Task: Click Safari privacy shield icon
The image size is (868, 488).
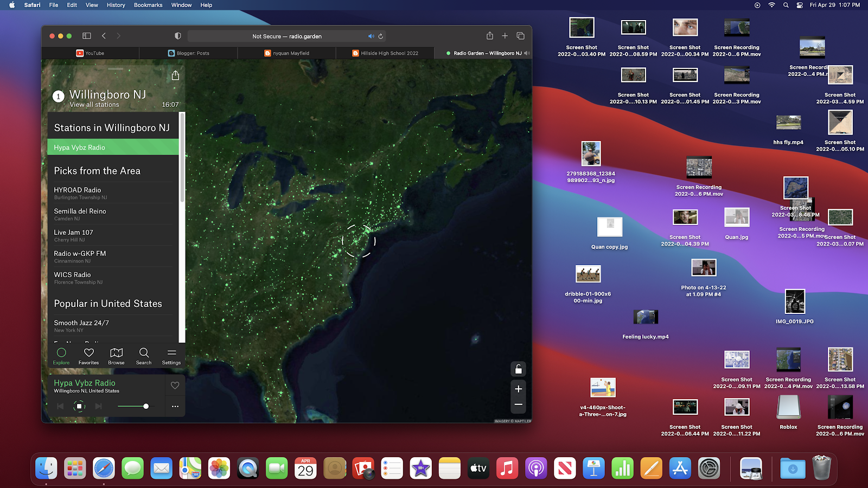Action: click(x=177, y=36)
